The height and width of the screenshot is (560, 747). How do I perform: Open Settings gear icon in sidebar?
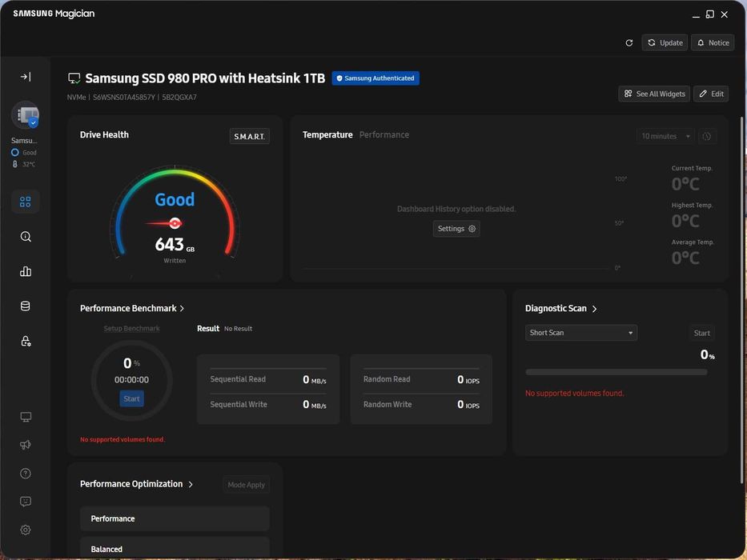[x=26, y=530]
